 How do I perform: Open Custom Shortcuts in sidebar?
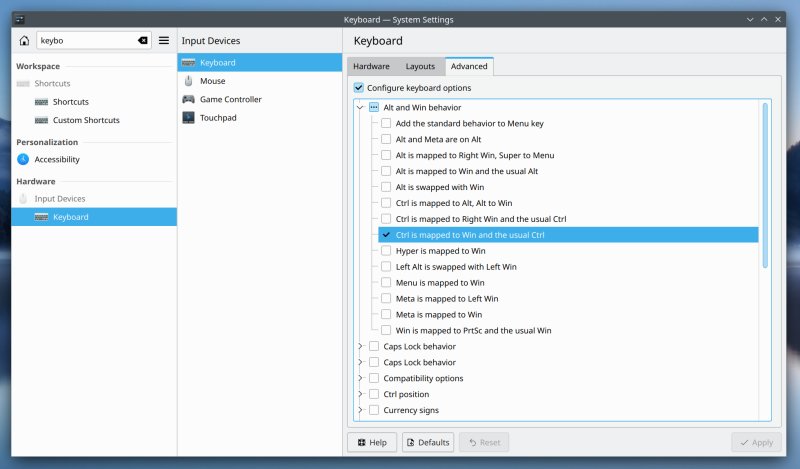tap(85, 120)
